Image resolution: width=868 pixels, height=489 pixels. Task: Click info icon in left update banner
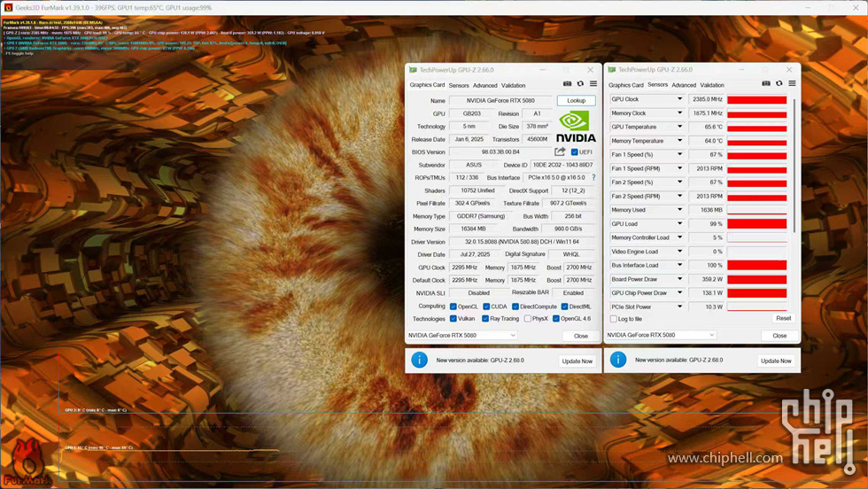coord(419,360)
